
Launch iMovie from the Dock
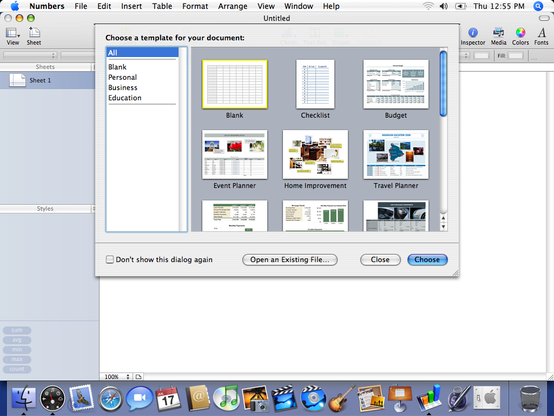pos(284,398)
